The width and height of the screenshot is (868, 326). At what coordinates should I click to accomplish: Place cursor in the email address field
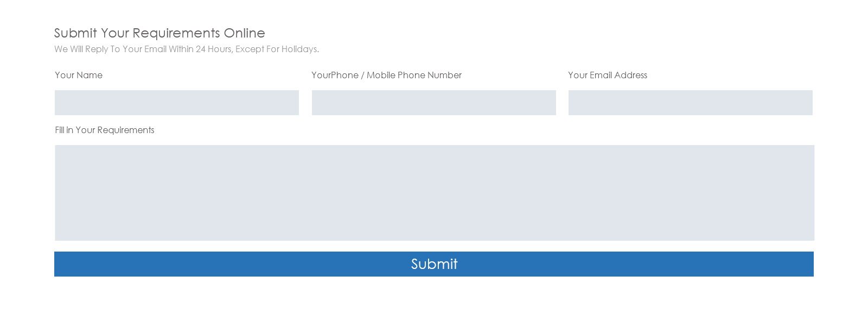pos(690,103)
